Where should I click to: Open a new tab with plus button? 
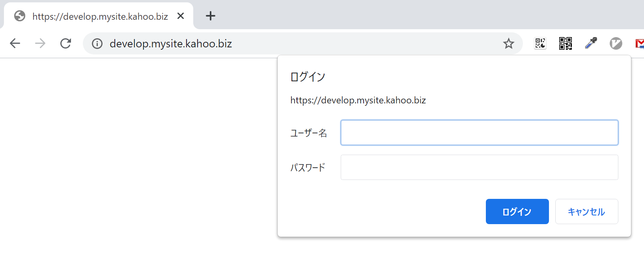[x=211, y=16]
